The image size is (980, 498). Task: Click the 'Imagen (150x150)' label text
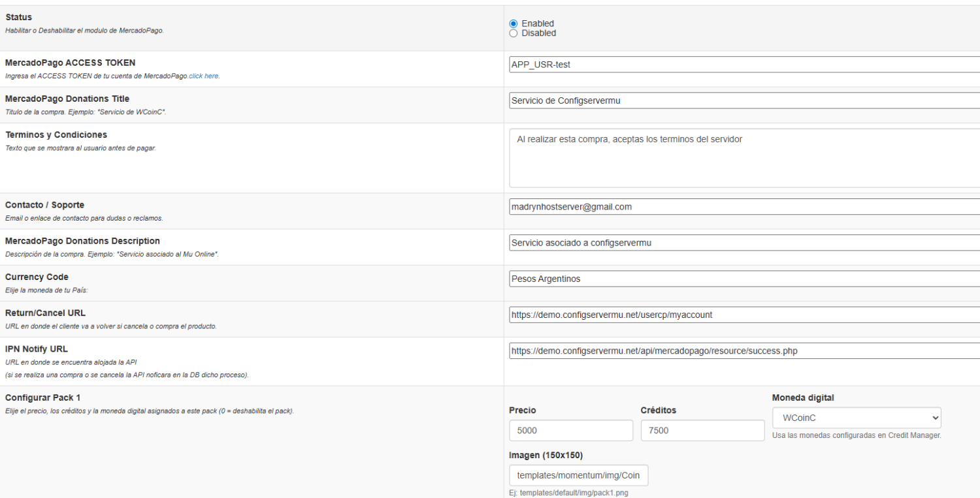[546, 455]
